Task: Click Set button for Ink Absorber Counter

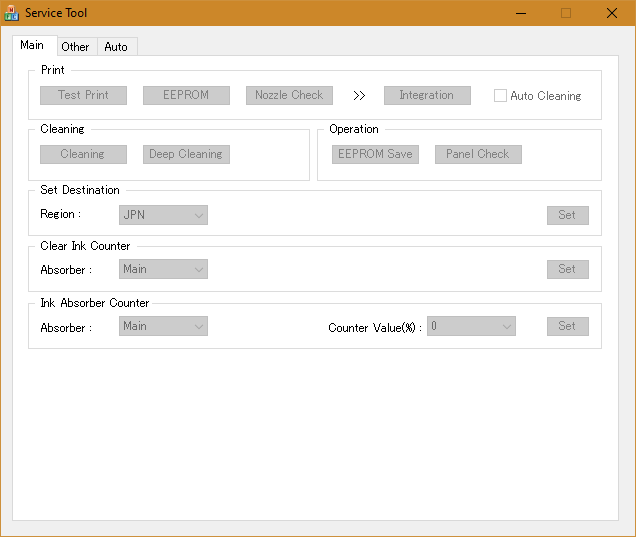Action: pyautogui.click(x=567, y=326)
